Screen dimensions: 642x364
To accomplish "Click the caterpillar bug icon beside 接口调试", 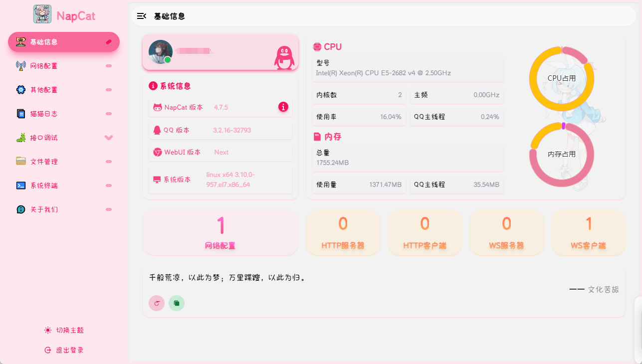I will 20,138.
